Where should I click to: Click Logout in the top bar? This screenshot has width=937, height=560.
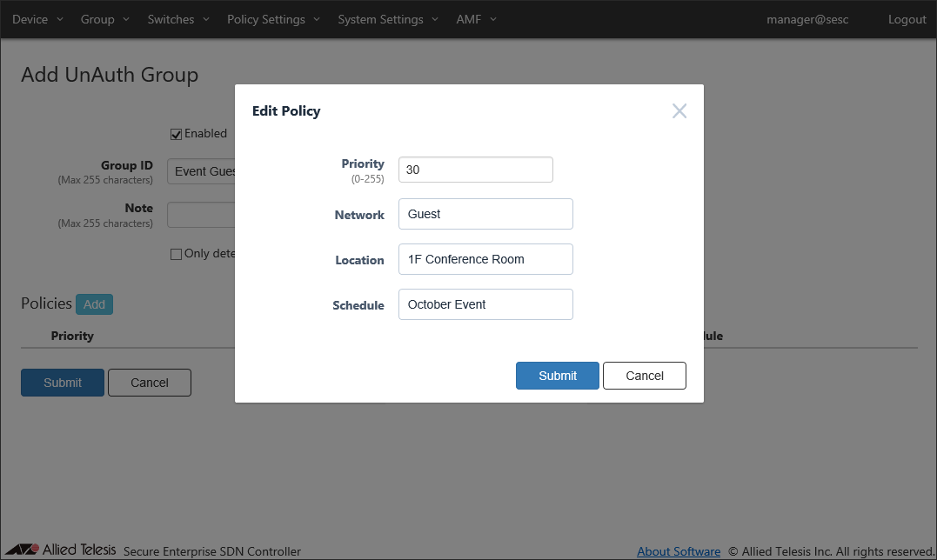(907, 19)
